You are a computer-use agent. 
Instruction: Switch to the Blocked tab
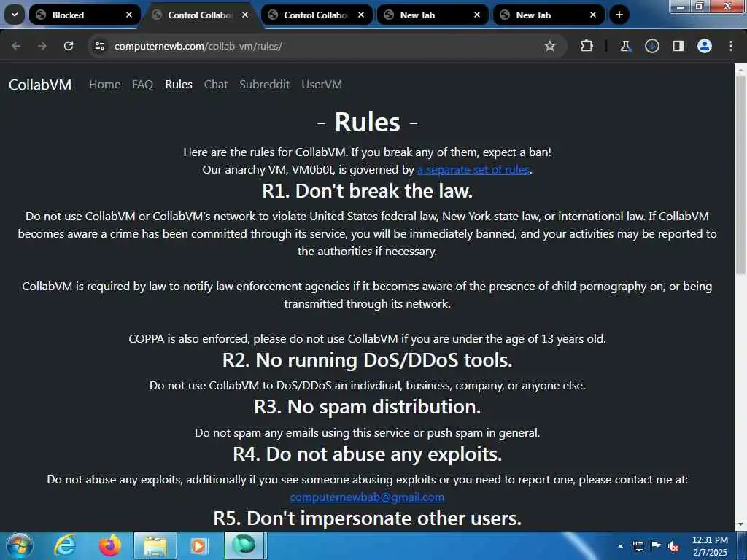(85, 15)
